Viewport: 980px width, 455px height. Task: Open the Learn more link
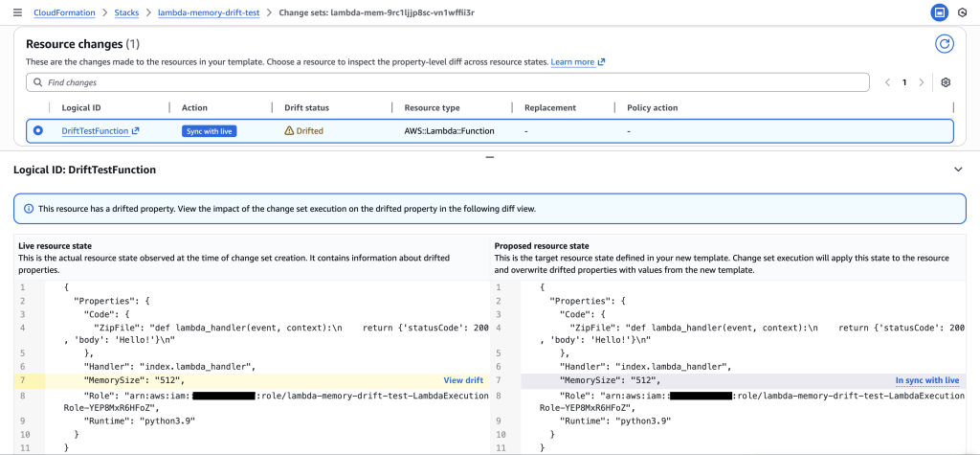coord(577,62)
